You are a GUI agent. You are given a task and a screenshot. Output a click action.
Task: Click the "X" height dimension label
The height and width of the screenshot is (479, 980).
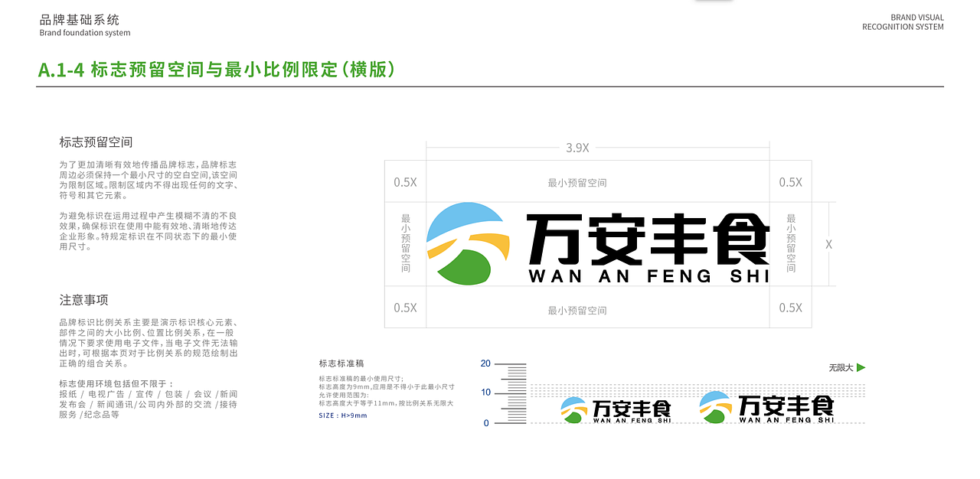click(828, 245)
